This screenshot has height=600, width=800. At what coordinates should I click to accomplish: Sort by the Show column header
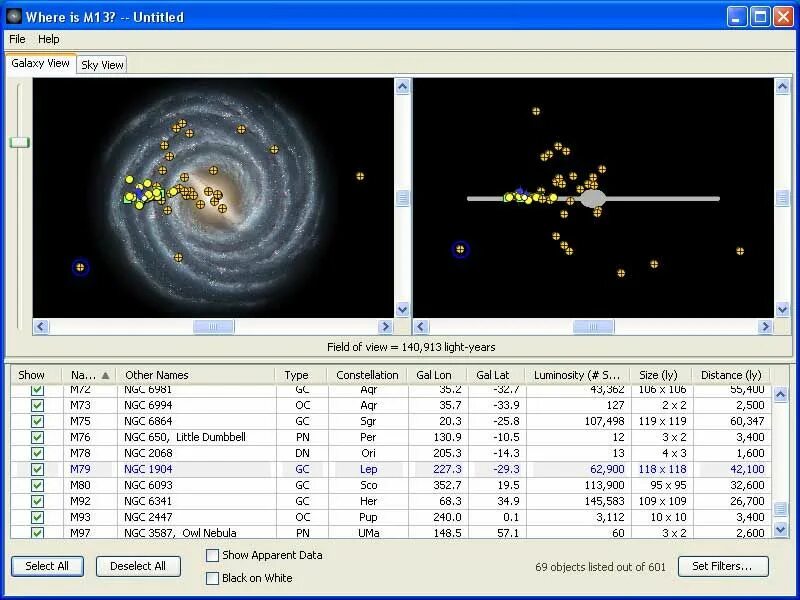(36, 375)
